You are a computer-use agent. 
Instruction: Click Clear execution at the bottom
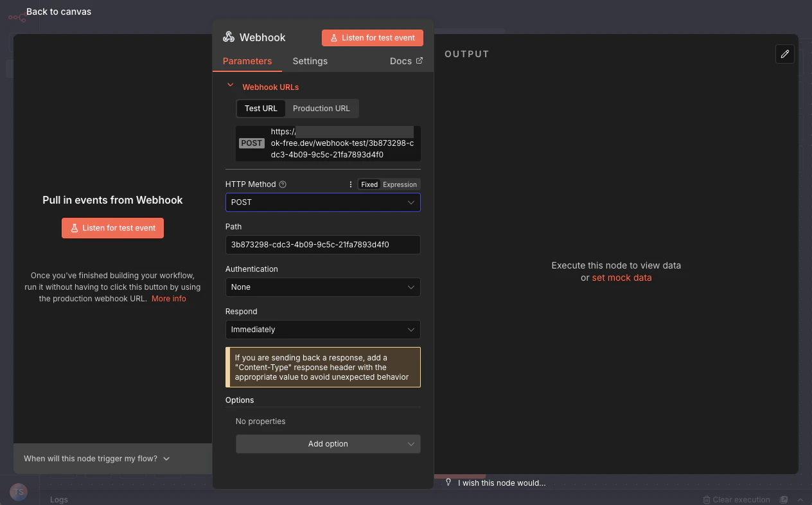[736, 499]
